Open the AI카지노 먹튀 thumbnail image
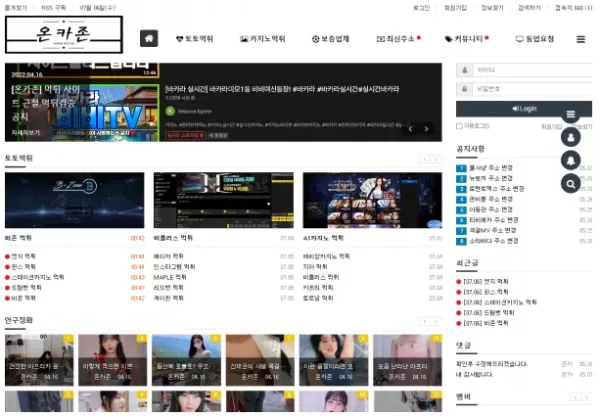This screenshot has width=600, height=416. click(x=372, y=200)
